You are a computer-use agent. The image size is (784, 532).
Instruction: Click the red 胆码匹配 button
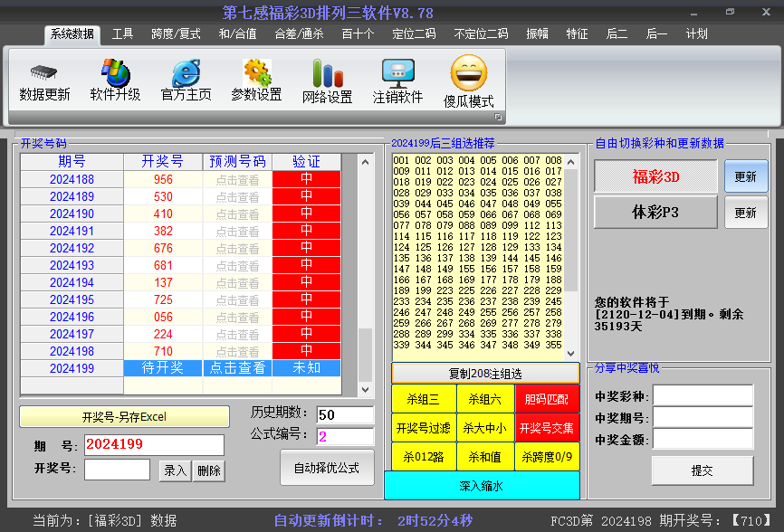coord(547,399)
